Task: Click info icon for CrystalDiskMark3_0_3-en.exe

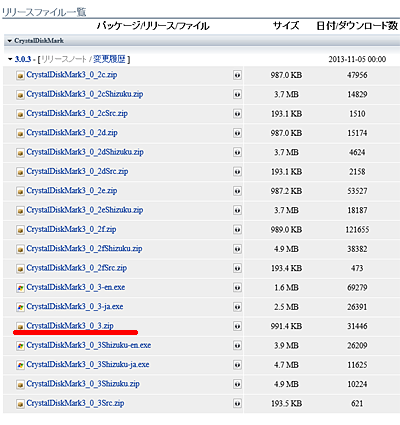Action: (x=237, y=288)
